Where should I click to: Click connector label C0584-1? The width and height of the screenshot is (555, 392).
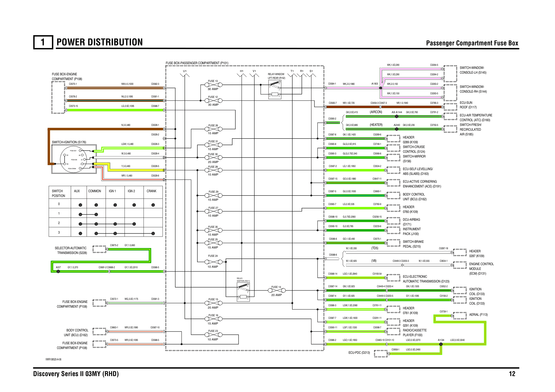point(332,84)
